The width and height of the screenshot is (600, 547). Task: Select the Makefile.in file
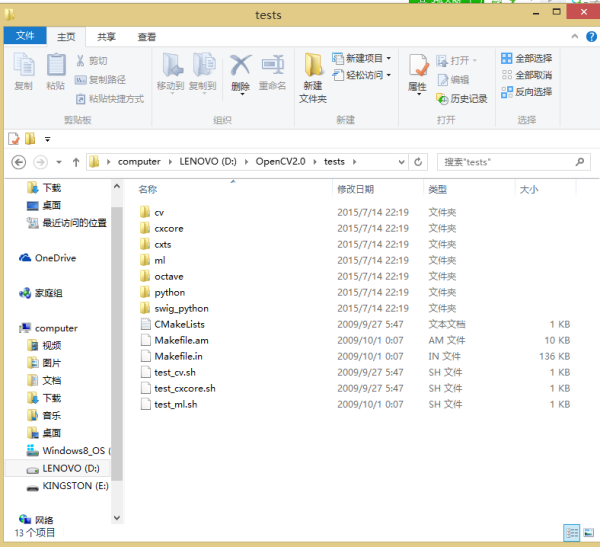(171, 356)
